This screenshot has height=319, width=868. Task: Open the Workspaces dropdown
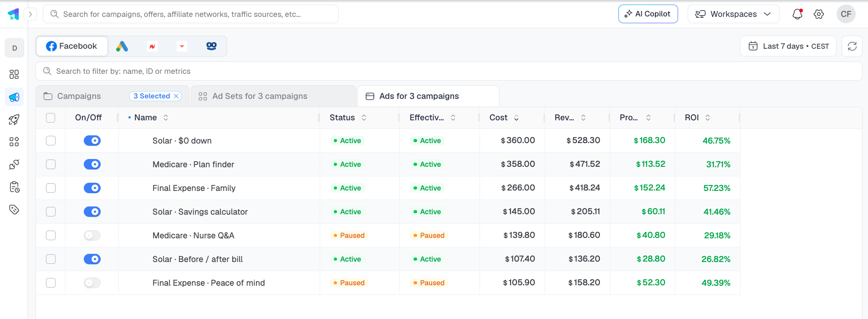733,14
